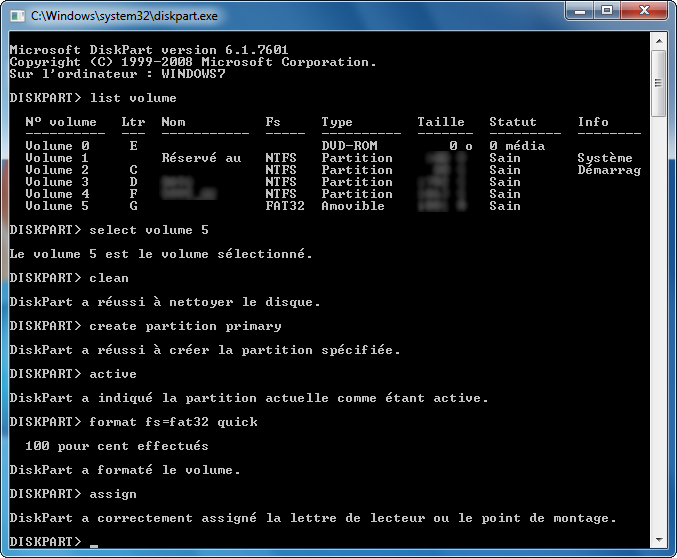Click the 'Nom' column header
The image size is (677, 558).
coord(173,122)
